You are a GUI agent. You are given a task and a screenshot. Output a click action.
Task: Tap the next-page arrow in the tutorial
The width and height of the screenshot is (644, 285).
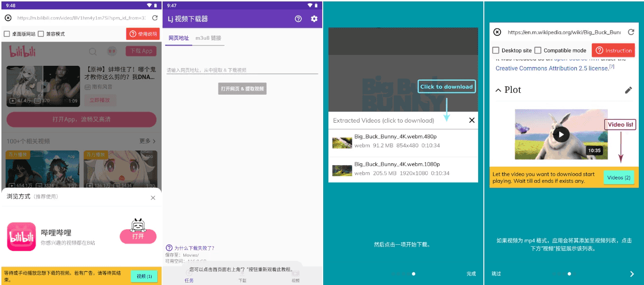tap(632, 274)
